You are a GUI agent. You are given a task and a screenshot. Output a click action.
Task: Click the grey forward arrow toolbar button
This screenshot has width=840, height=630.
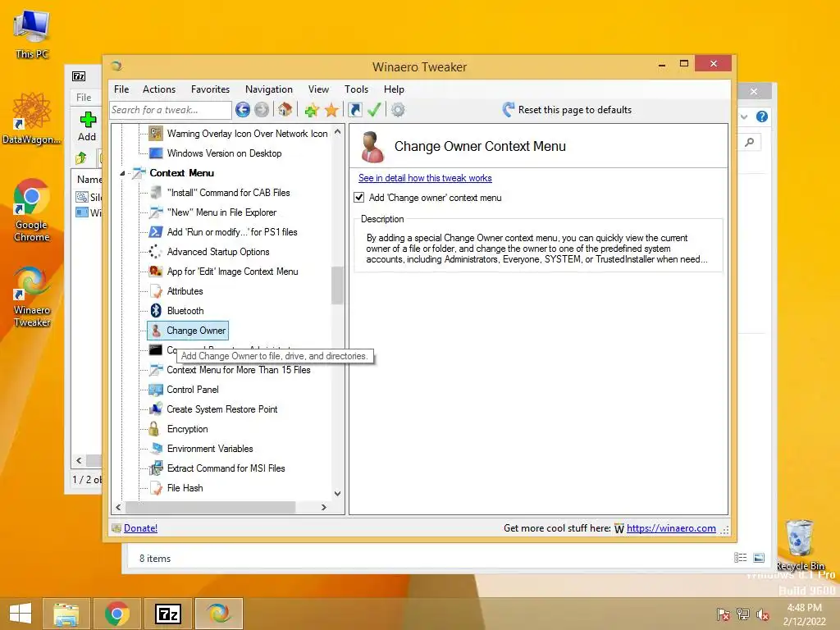[x=262, y=110]
